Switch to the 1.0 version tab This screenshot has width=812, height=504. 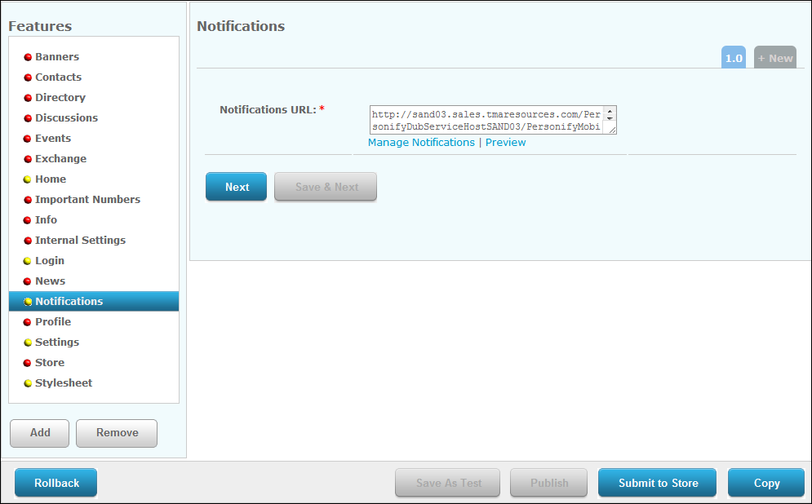tap(734, 58)
